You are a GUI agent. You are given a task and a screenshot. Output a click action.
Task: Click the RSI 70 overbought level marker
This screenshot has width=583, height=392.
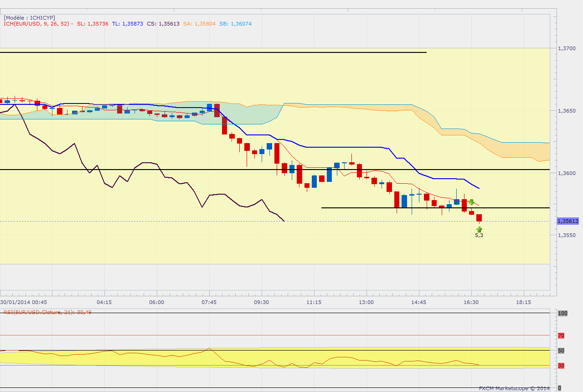pyautogui.click(x=561, y=335)
